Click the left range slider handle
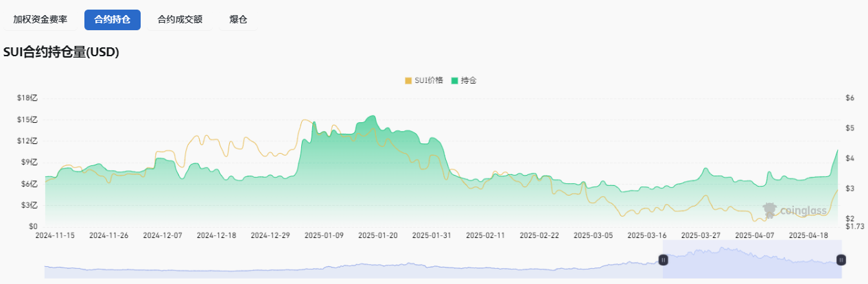The image size is (868, 284). coord(664,259)
